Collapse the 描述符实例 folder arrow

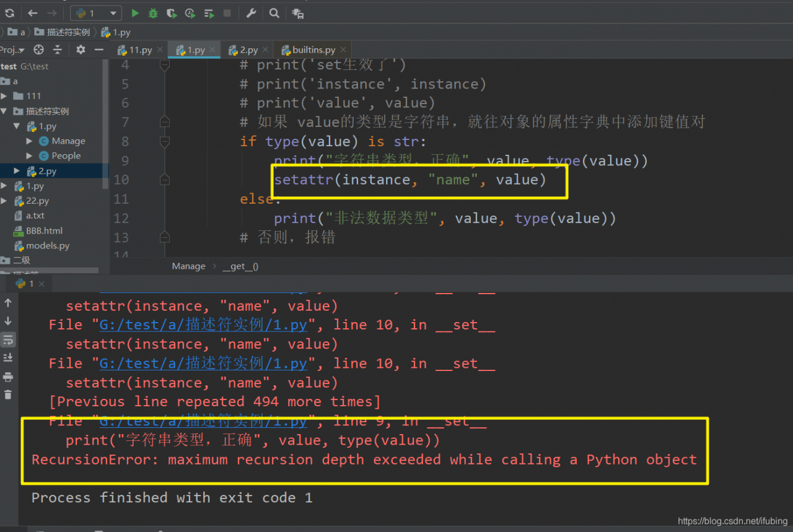4,111
